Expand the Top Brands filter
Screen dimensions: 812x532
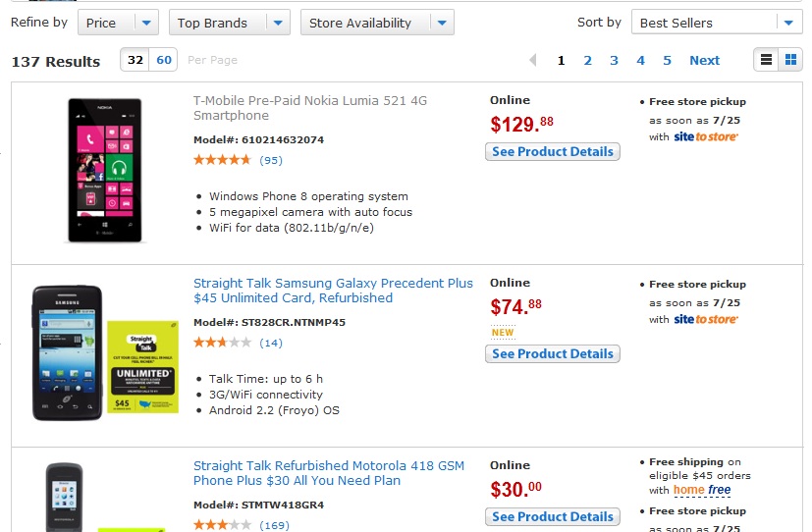pyautogui.click(x=229, y=23)
